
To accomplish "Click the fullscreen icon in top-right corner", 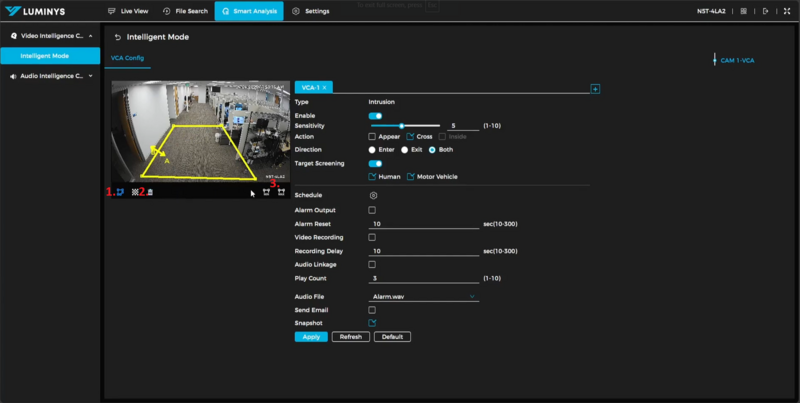I will point(786,11).
